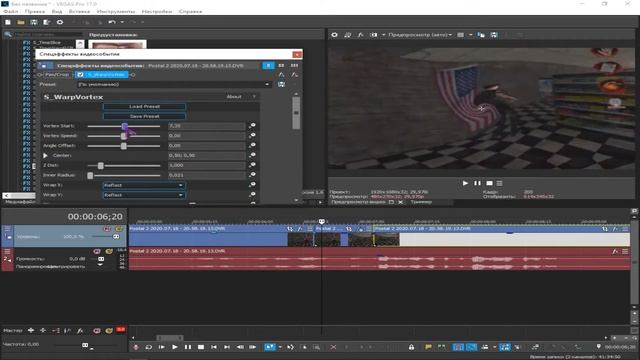The height and width of the screenshot is (360, 640).
Task: Click the Lock event padlock icon
Action: coord(411,347)
